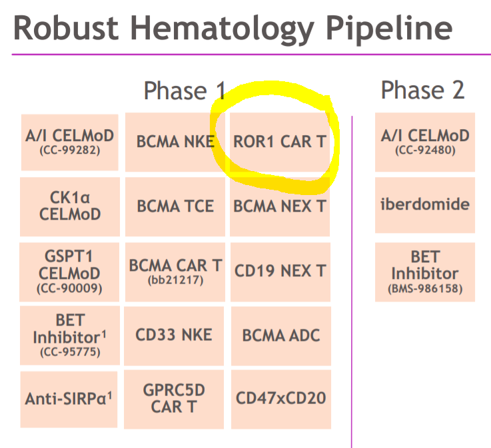Select A/I CELMoD CC-92480 box
This screenshot has height=448, width=491.
point(425,142)
